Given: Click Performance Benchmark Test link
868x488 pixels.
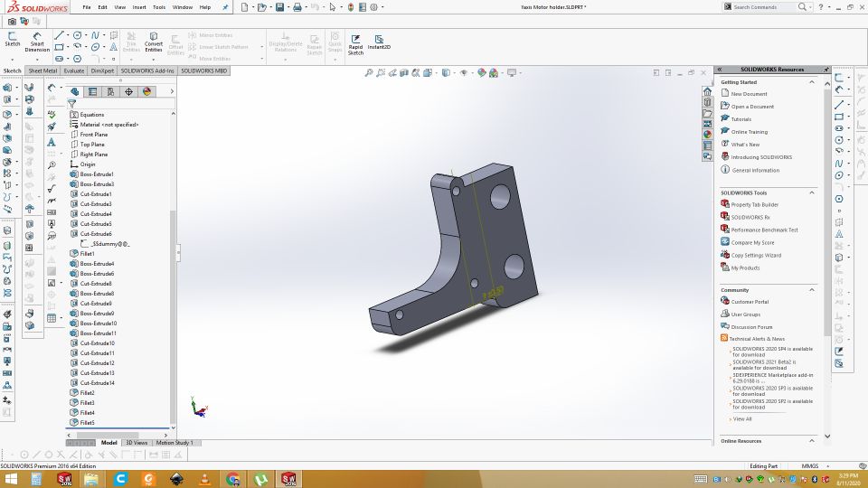Looking at the screenshot, I should tap(765, 230).
